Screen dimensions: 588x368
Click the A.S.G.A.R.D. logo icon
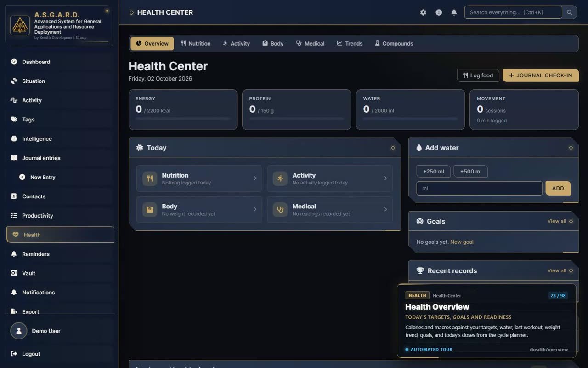(x=20, y=25)
